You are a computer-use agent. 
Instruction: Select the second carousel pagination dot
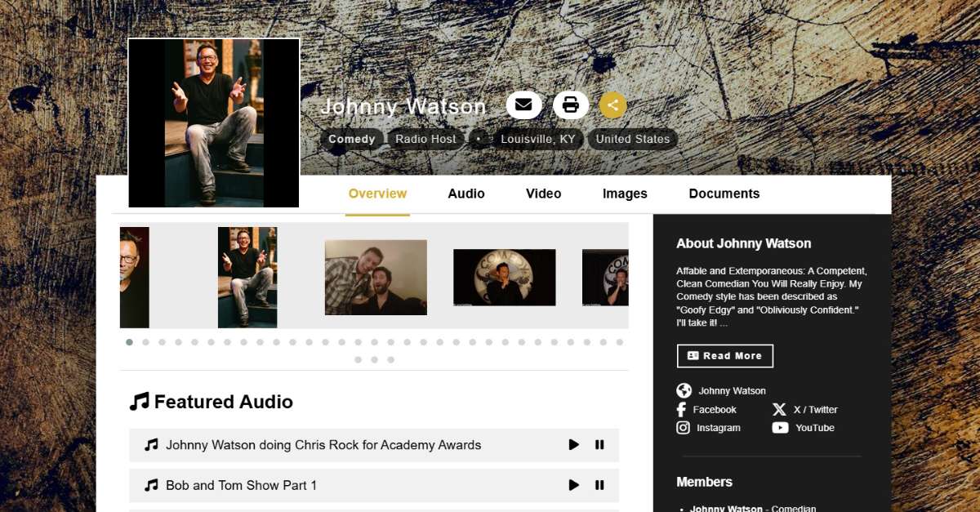[x=145, y=342]
